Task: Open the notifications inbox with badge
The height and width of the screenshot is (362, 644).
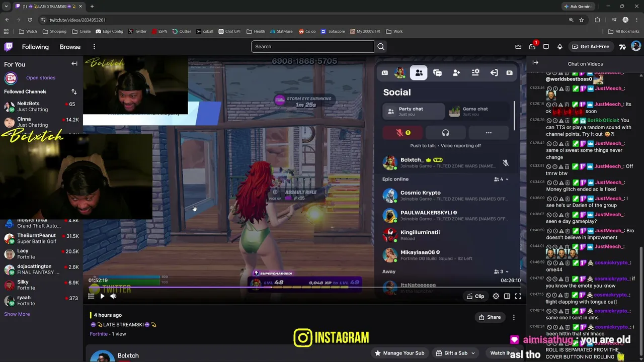Action: click(532, 47)
